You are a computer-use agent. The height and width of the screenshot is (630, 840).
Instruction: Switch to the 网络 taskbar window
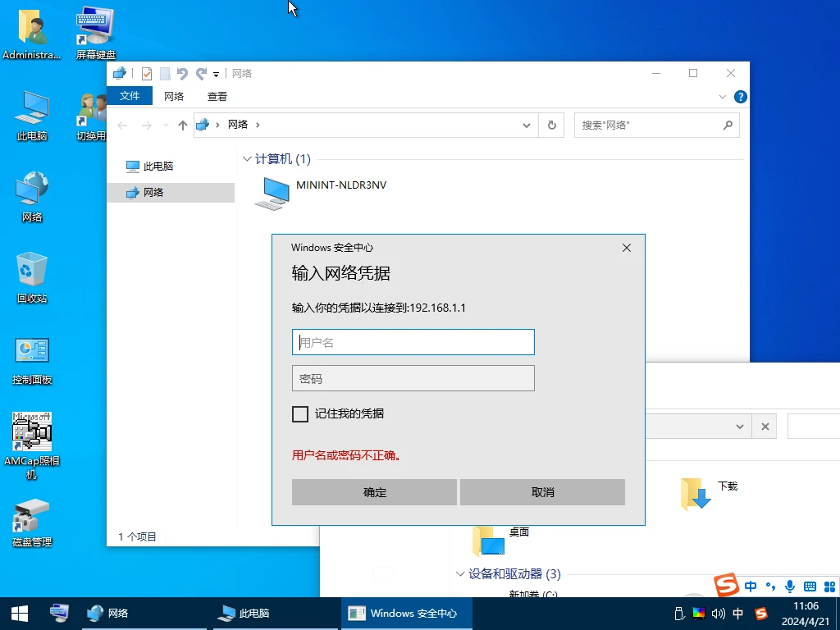tap(144, 614)
